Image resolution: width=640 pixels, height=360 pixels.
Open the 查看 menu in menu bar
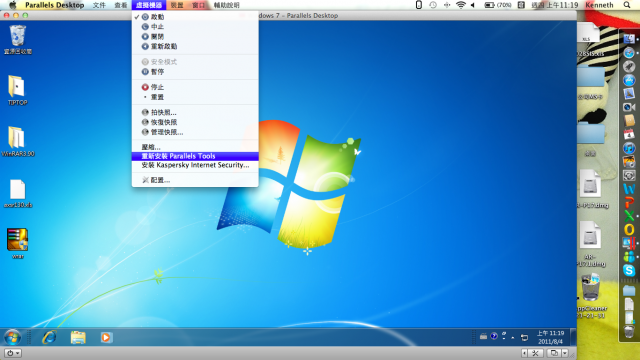121,5
